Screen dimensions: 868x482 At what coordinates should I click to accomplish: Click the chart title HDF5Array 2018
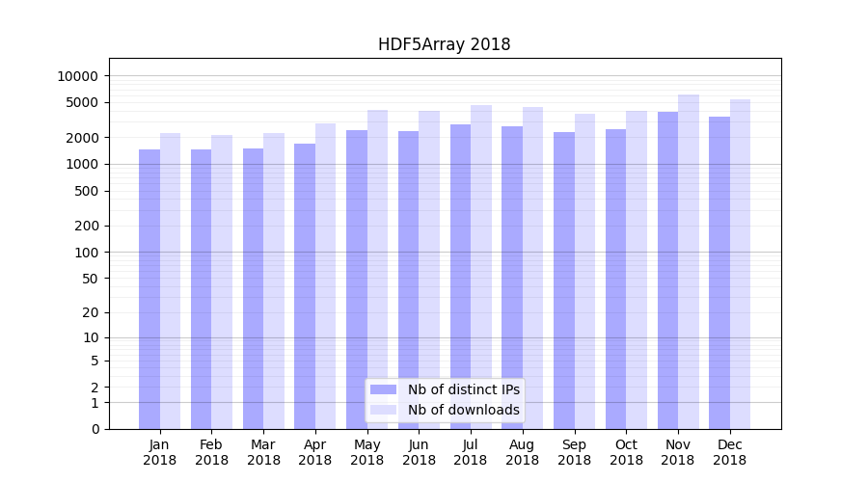point(444,44)
